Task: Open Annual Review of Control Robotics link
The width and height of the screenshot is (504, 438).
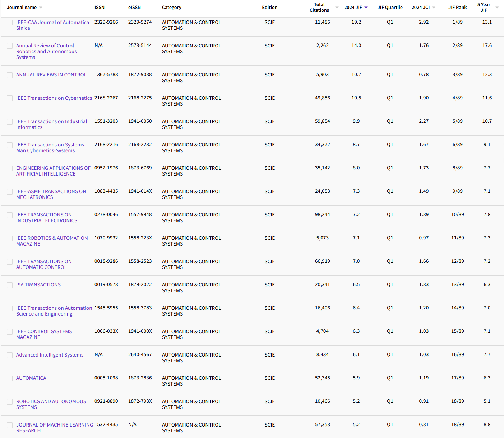Action: point(46,51)
